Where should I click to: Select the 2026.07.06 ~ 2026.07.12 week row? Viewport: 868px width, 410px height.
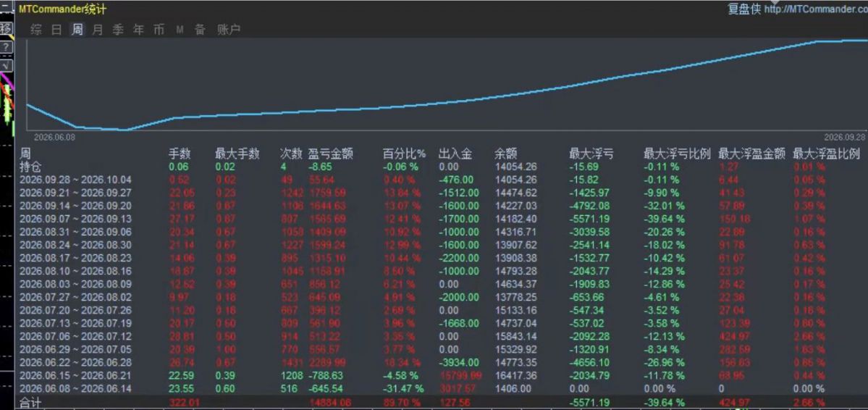[x=441, y=336]
